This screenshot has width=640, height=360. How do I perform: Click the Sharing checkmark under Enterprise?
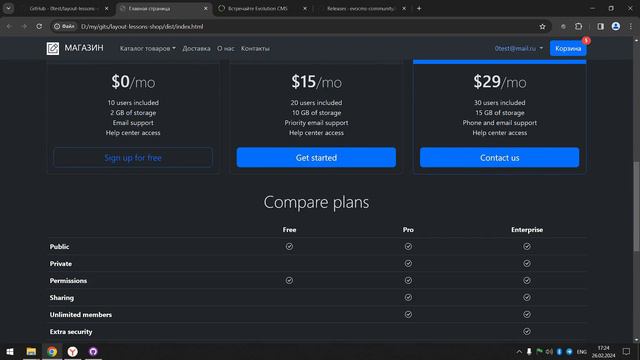coord(527,297)
